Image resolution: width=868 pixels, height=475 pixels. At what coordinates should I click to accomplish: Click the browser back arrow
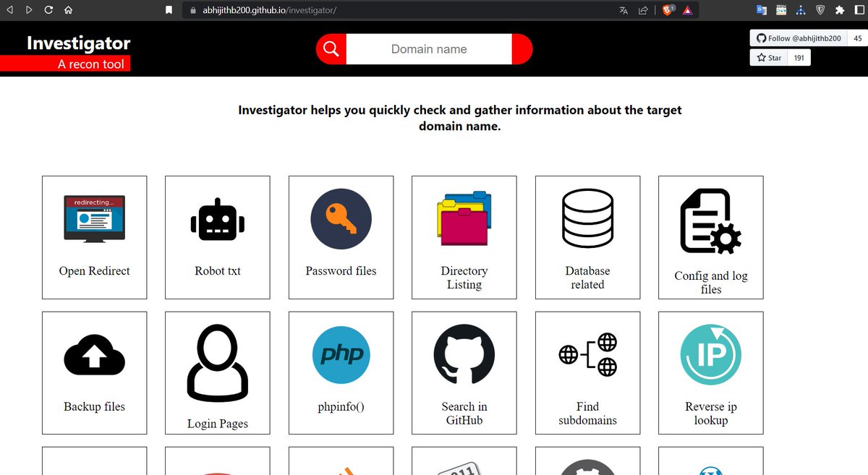pos(9,10)
